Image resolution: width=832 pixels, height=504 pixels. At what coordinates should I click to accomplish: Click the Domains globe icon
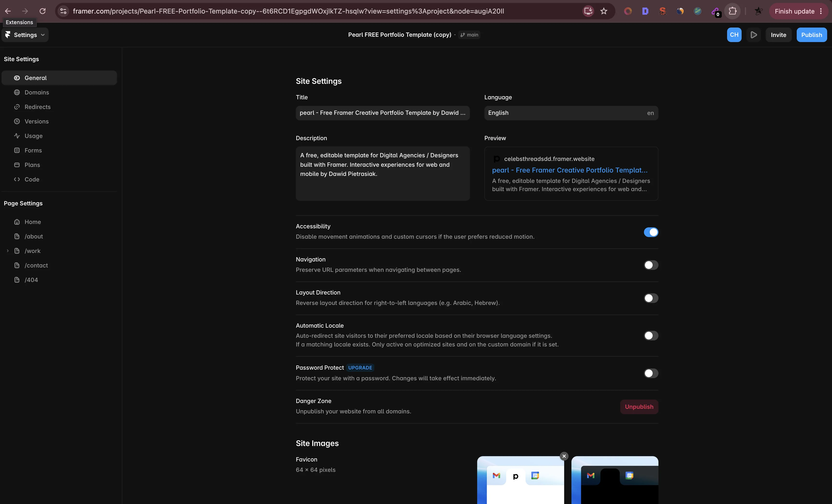coord(17,92)
